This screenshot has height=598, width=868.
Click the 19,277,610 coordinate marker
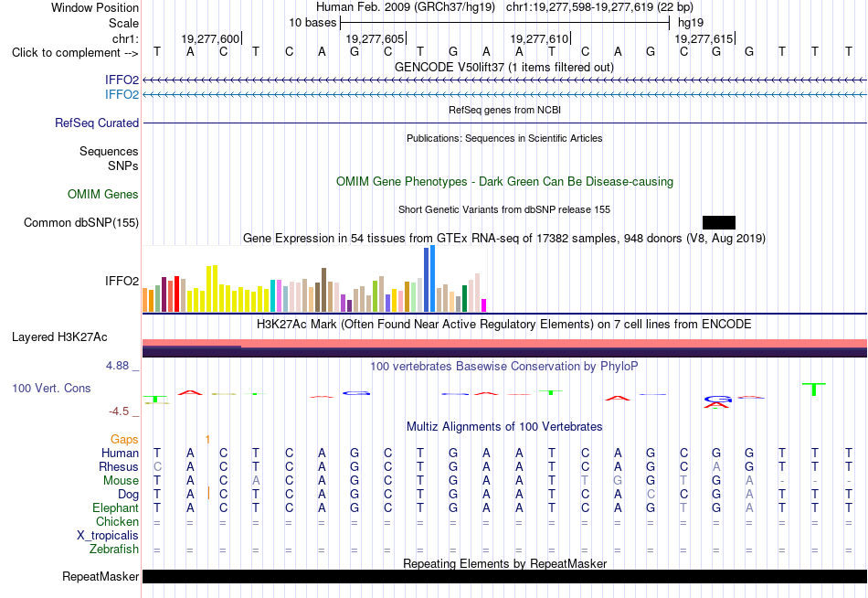[539, 38]
